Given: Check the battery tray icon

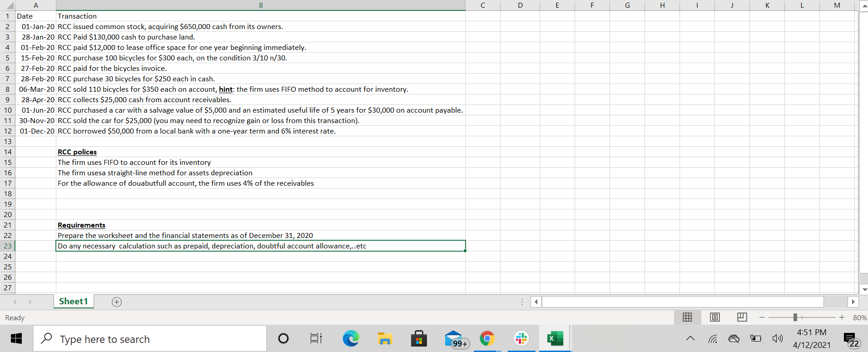Looking at the screenshot, I should 755,338.
